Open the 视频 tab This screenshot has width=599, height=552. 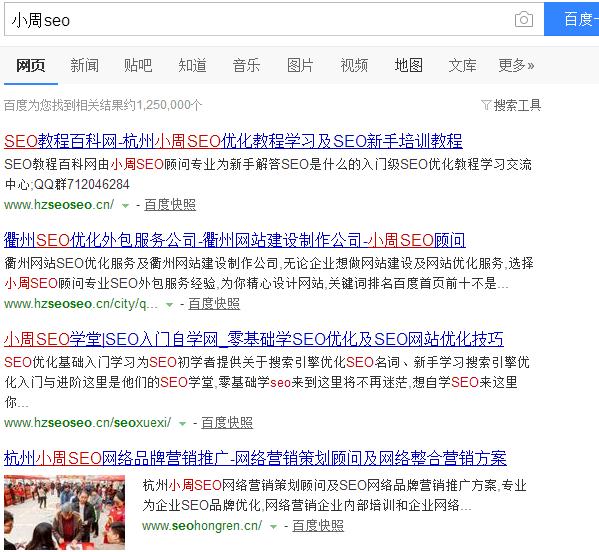click(354, 65)
